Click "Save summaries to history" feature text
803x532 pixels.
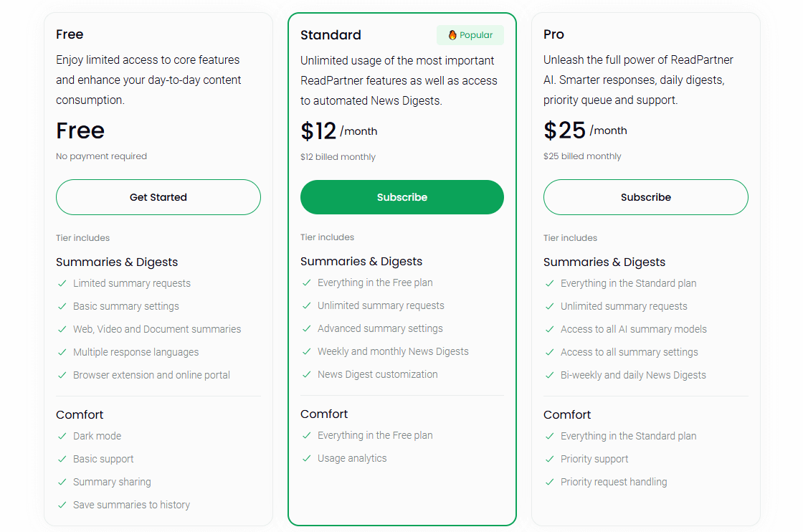(131, 505)
